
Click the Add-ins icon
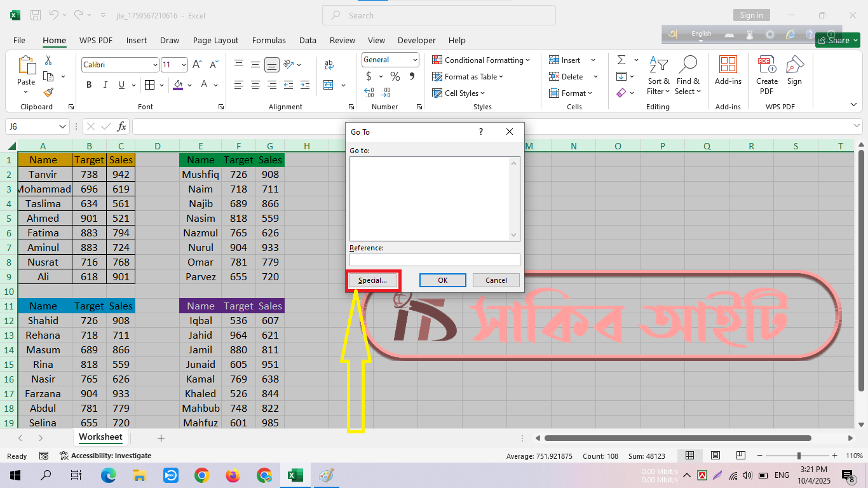(728, 70)
